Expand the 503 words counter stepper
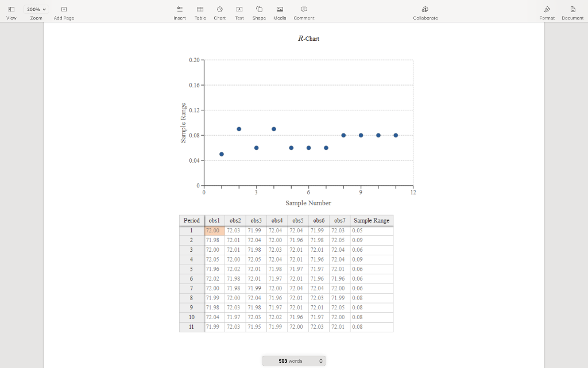 pos(320,361)
